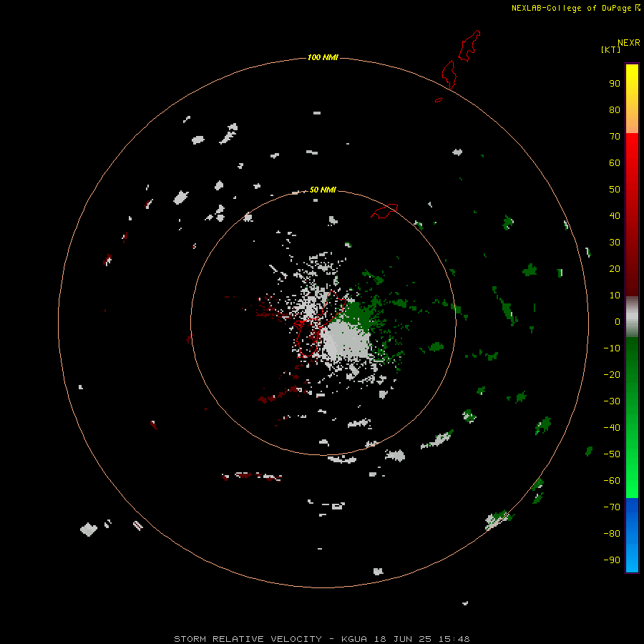
Task: Click the -80 knot scale label
Action: 612,534
